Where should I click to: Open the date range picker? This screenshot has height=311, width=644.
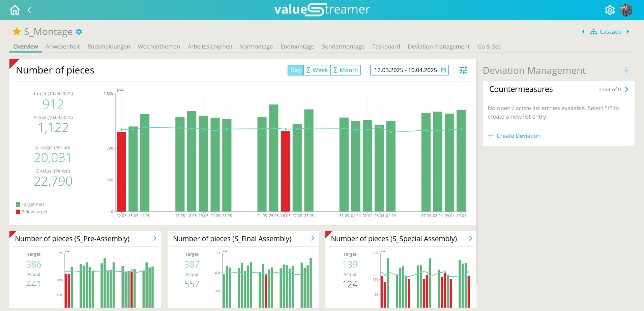click(409, 70)
